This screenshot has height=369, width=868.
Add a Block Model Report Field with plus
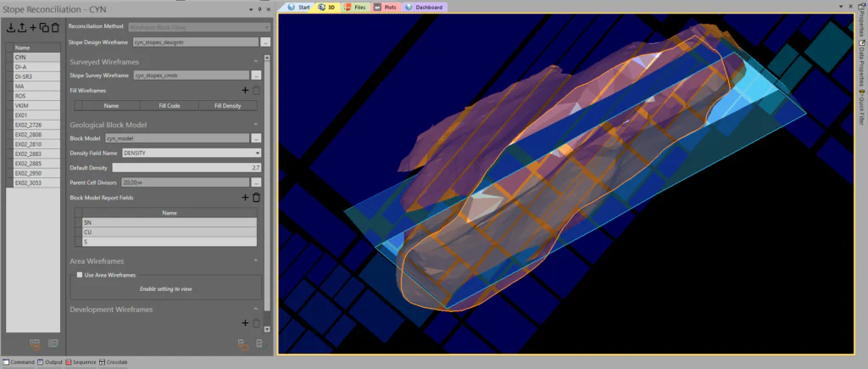tap(245, 198)
